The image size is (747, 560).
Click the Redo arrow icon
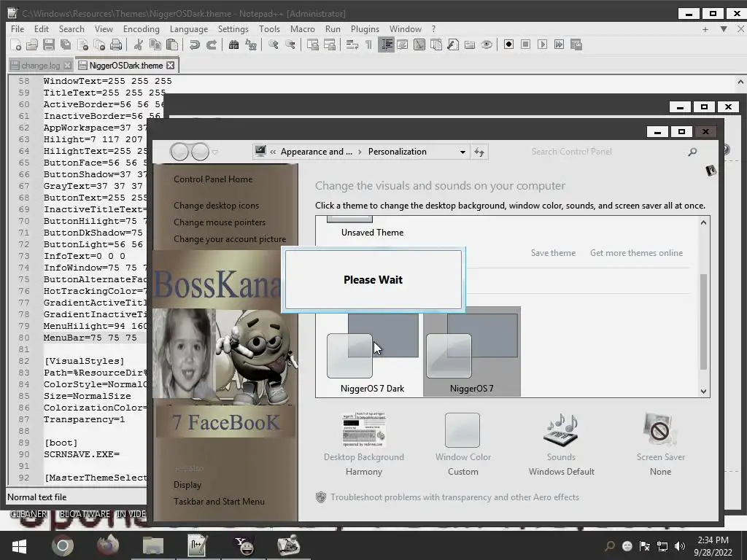(x=211, y=44)
